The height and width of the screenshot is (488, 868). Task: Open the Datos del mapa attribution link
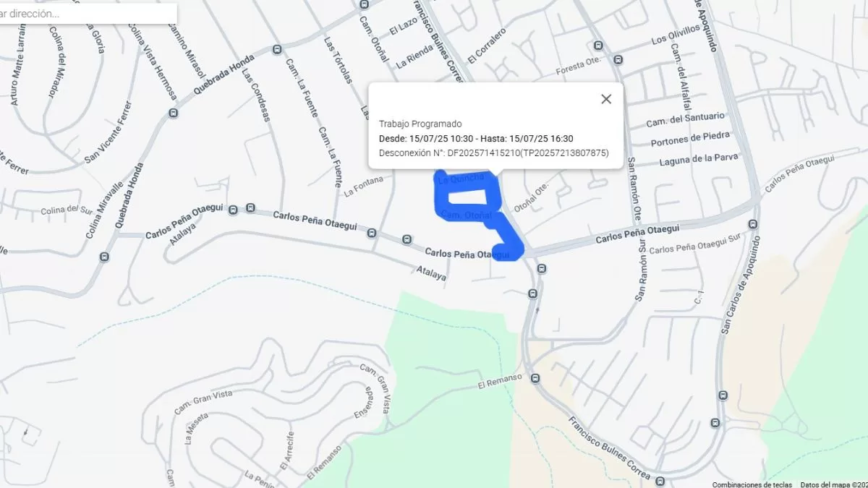click(x=833, y=484)
